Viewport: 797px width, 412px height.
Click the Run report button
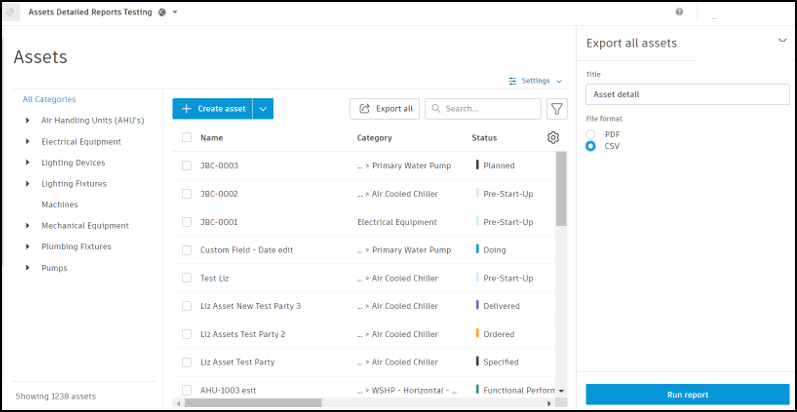pos(688,394)
